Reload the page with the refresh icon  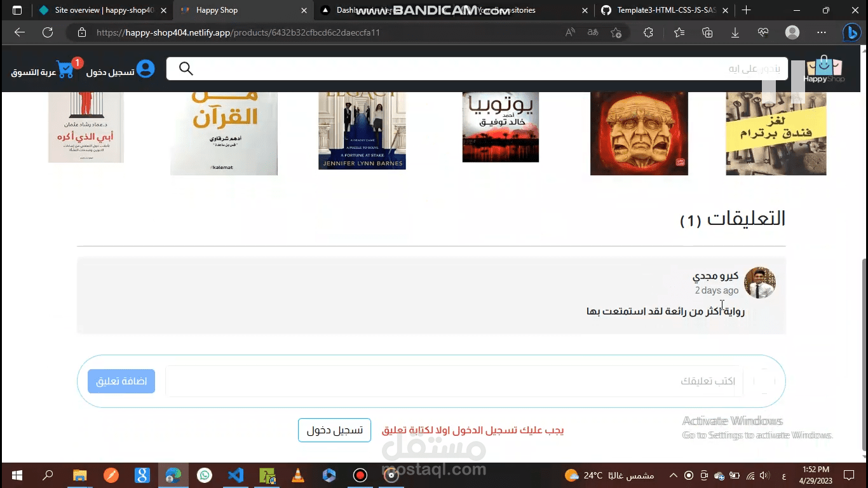pyautogui.click(x=48, y=32)
